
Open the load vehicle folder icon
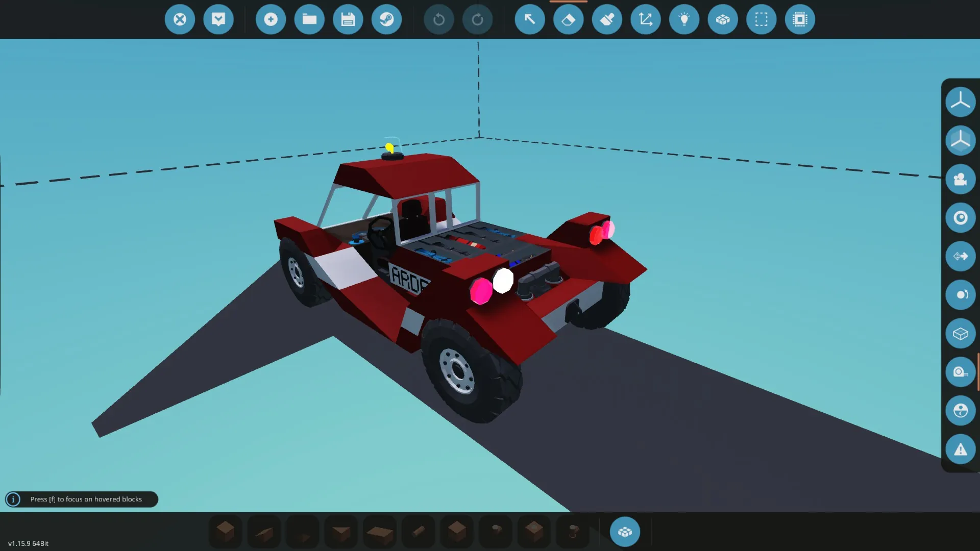(309, 19)
